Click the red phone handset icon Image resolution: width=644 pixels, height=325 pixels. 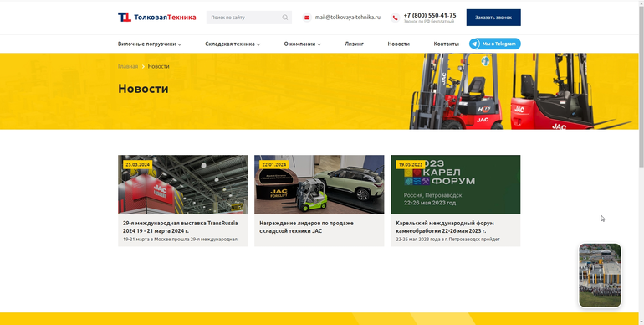point(395,18)
